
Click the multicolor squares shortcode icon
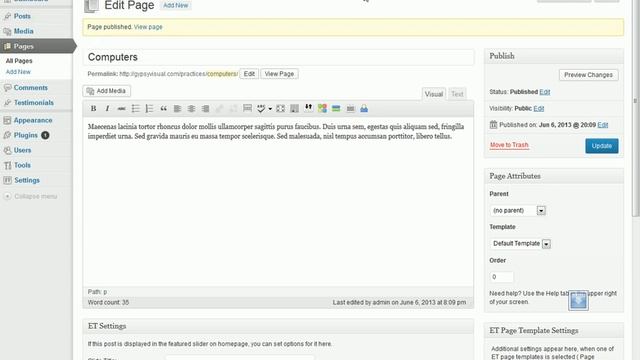click(322, 108)
